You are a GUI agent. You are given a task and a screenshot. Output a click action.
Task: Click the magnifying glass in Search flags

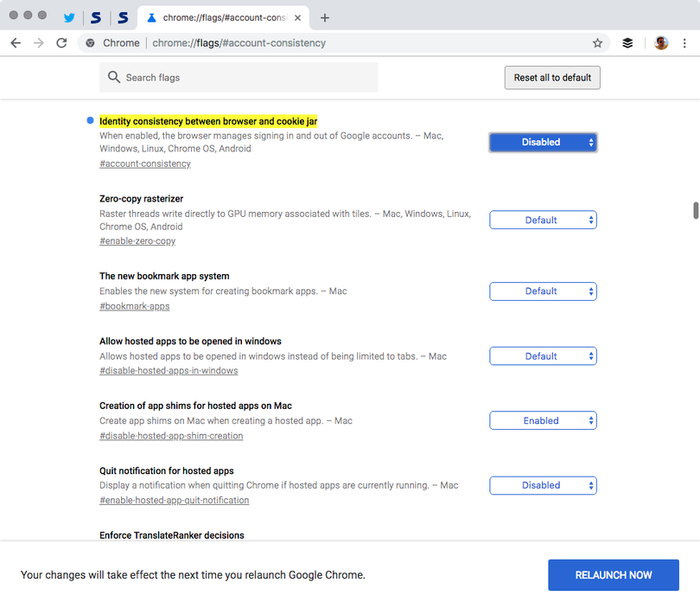113,77
